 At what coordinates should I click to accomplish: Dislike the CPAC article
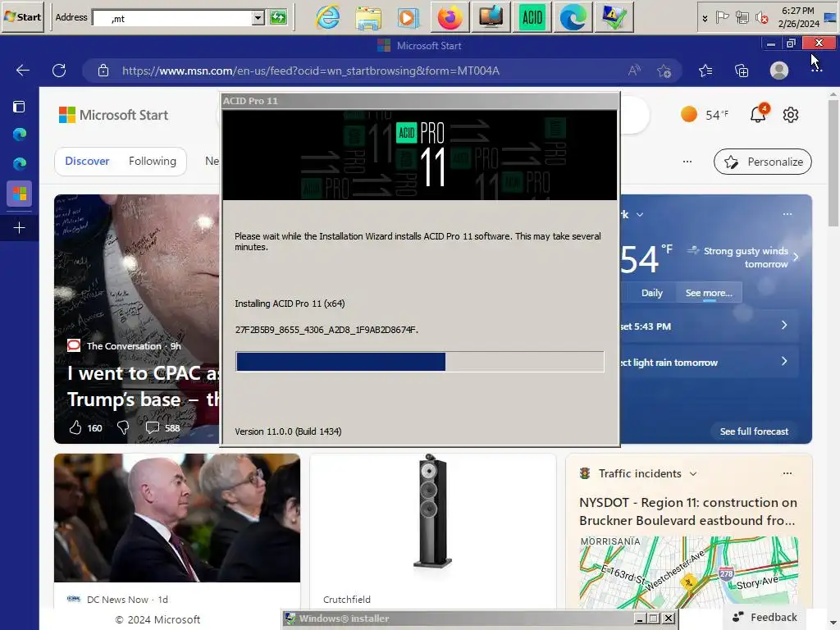point(123,427)
